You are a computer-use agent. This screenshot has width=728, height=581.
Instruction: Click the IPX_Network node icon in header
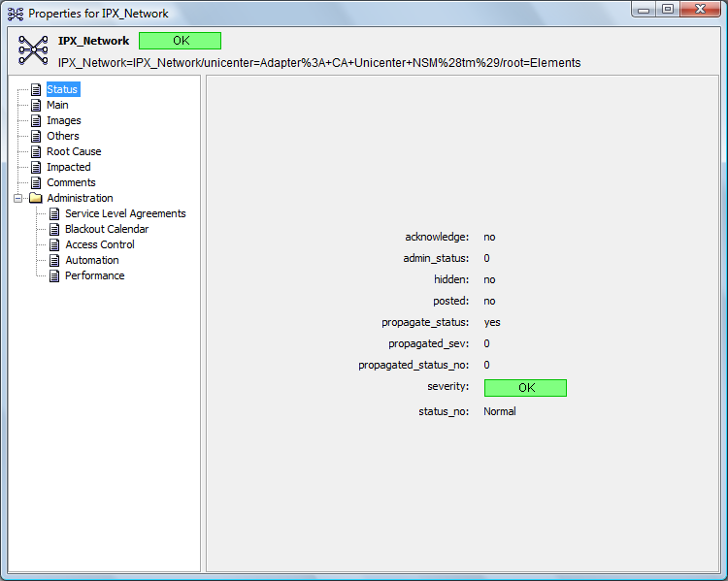[x=33, y=49]
